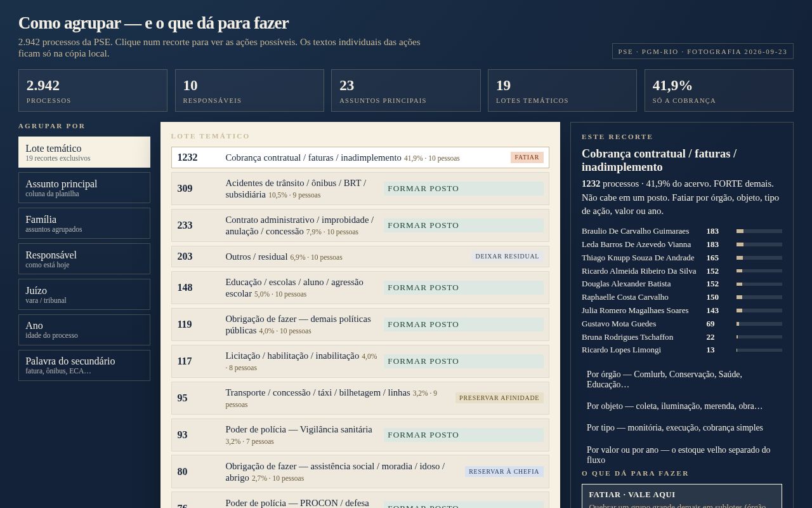Viewport: 812px width, 508px height.
Task: Click FORMAR POSTO for Educação / escolas
Action: [x=464, y=288]
